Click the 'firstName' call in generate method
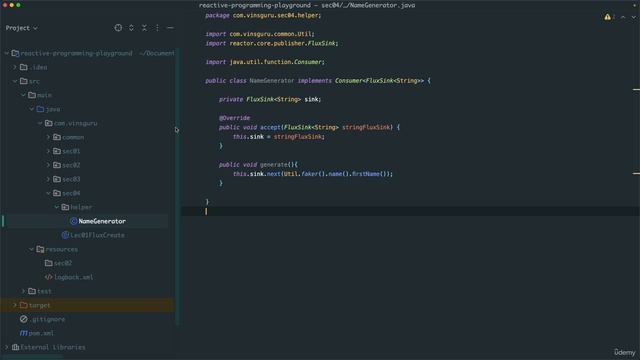640x360 pixels. click(x=366, y=174)
